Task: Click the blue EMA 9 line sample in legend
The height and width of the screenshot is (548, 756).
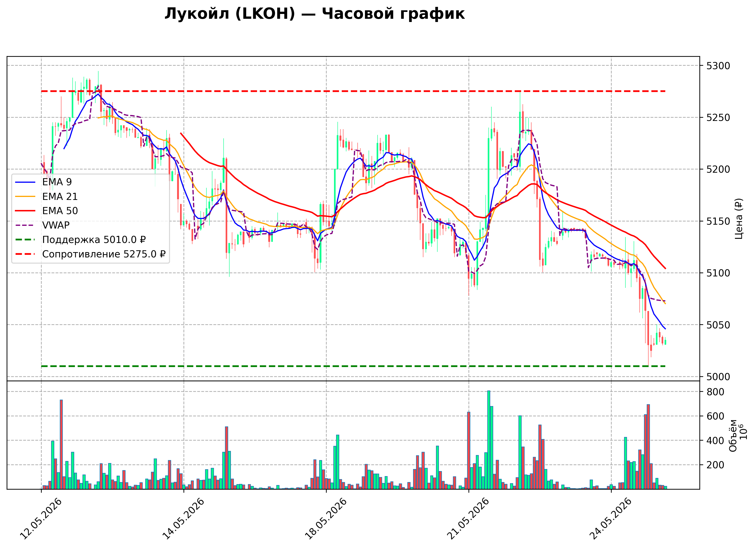Action: pyautogui.click(x=25, y=182)
